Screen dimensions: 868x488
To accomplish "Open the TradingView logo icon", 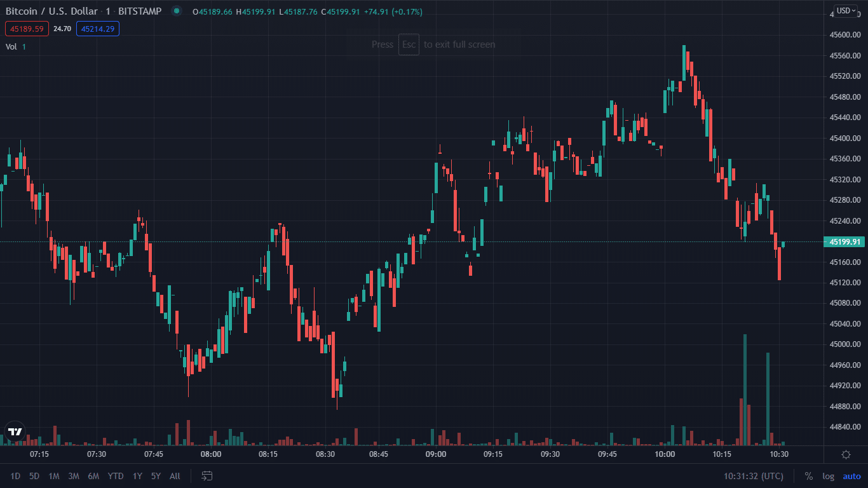I will click(15, 431).
